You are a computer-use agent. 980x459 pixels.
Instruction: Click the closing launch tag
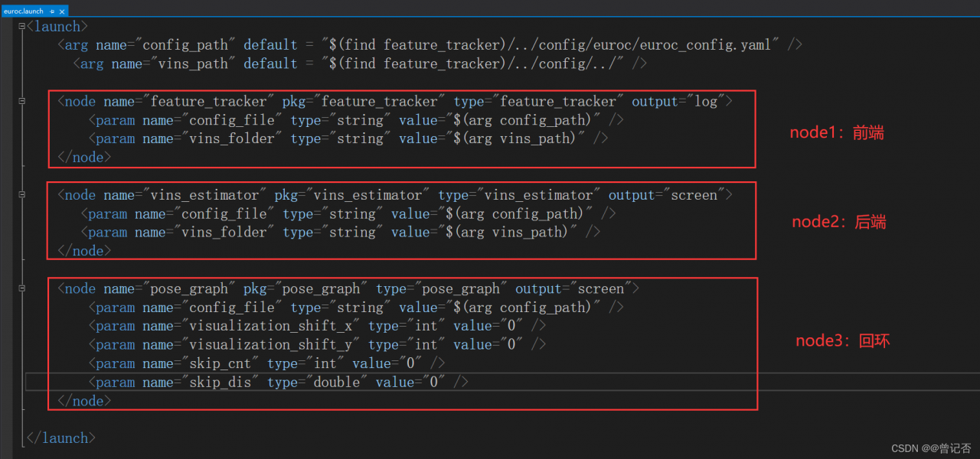61,438
